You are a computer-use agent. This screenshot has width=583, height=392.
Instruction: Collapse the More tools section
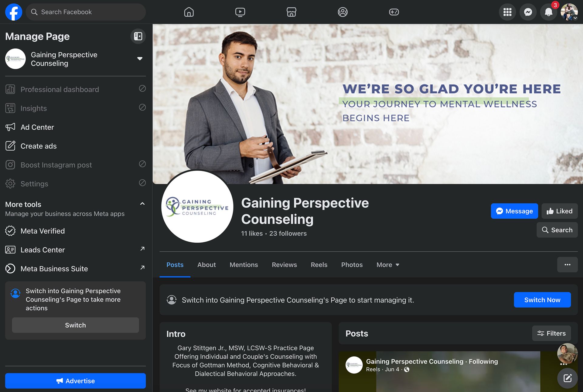142,204
